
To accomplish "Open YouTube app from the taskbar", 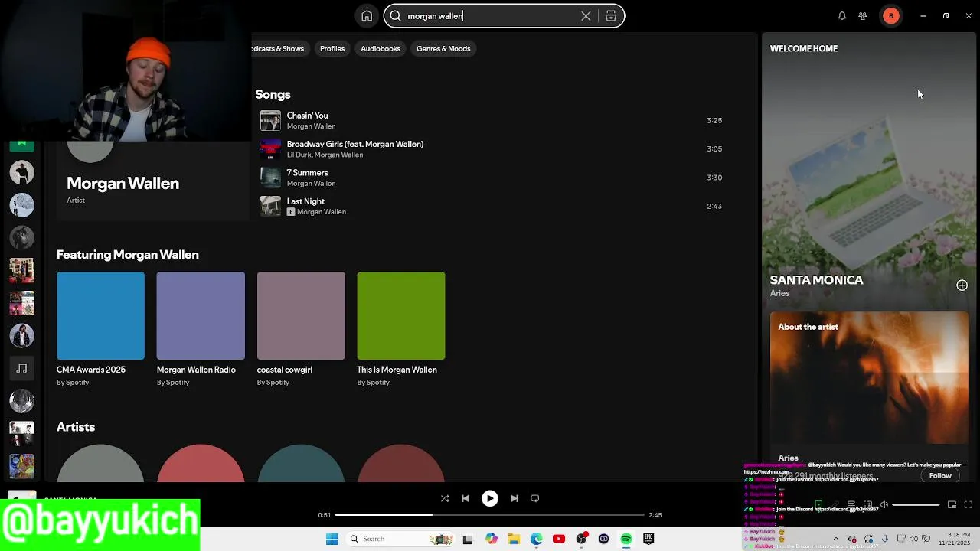I will pyautogui.click(x=558, y=539).
